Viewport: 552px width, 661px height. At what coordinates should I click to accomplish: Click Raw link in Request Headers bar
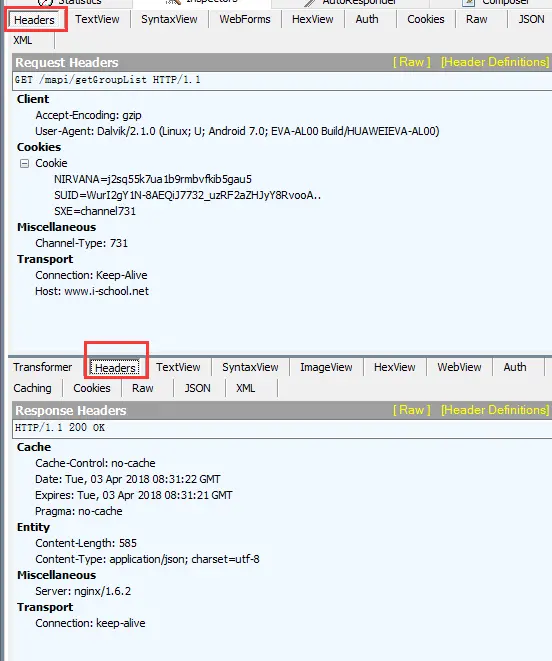click(412, 62)
